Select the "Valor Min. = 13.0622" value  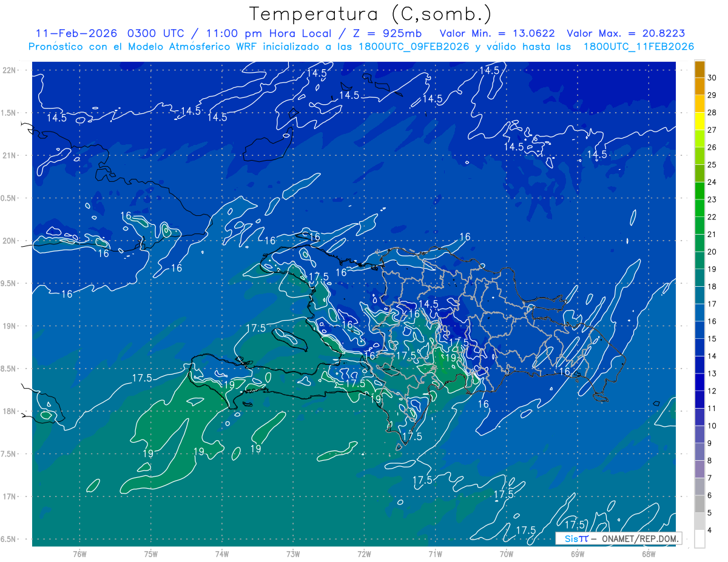[497, 33]
